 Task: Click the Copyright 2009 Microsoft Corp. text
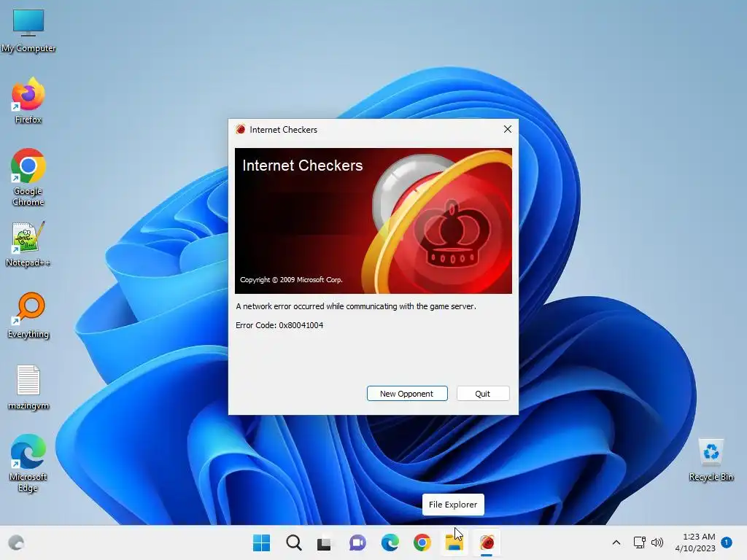pyautogui.click(x=291, y=279)
